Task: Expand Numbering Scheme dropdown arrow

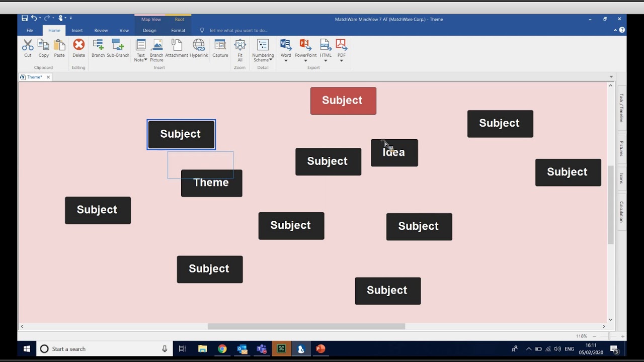Action: click(x=271, y=60)
